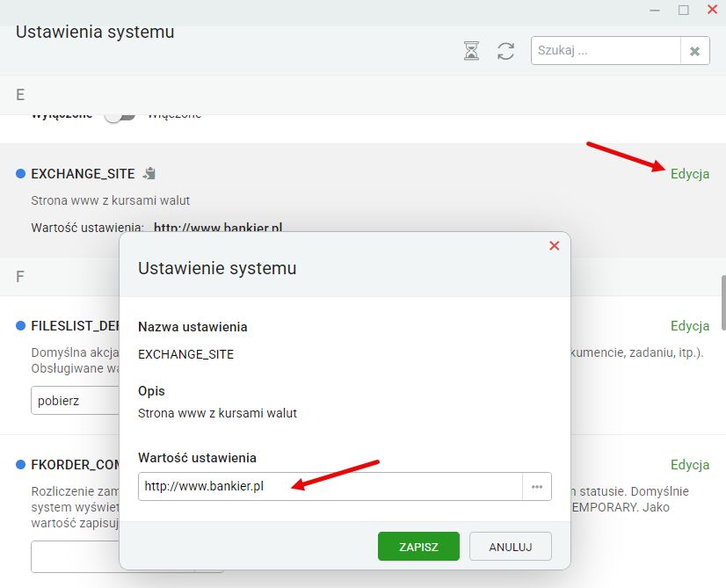Click the blue dot next to EXCHANGE_SITE
Screen dimensions: 726x588
tap(20, 174)
